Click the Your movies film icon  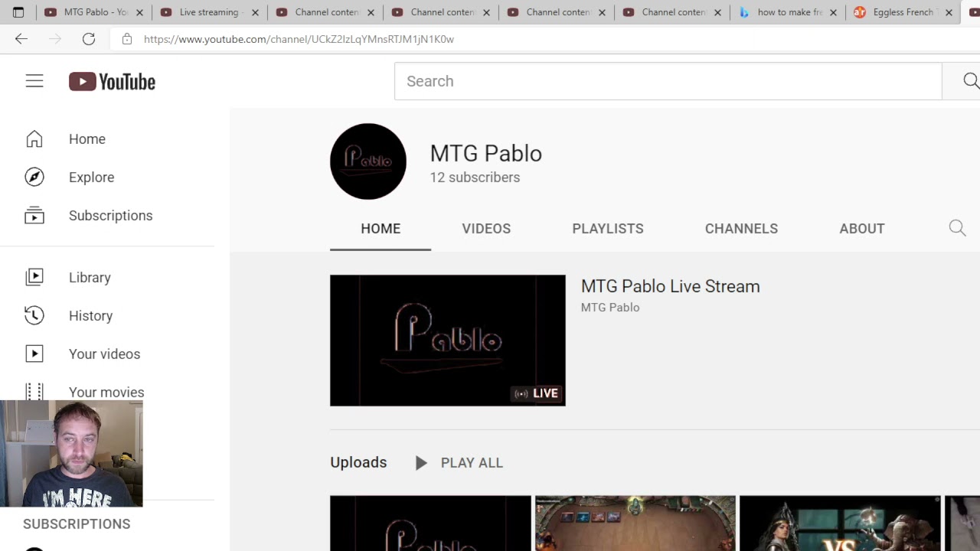tap(34, 391)
